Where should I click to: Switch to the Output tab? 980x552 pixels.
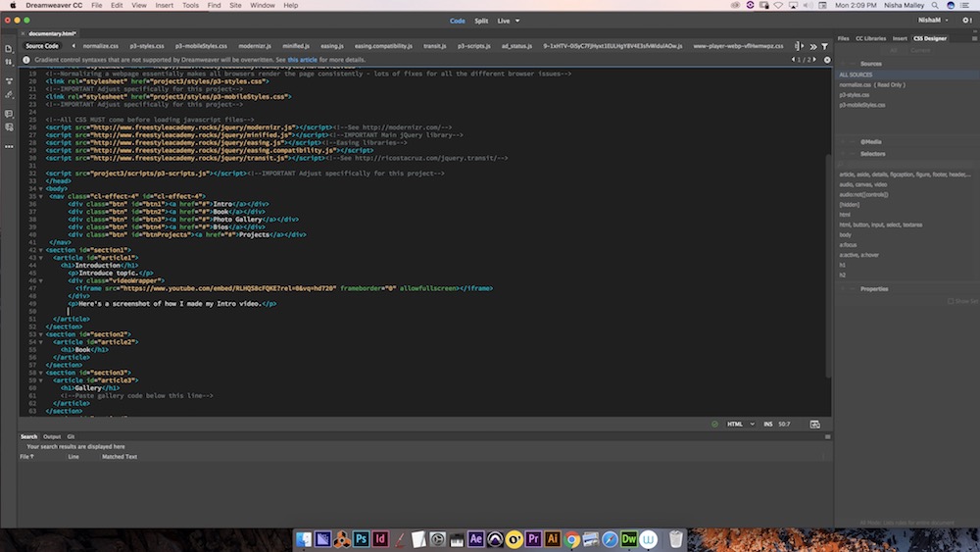(x=52, y=436)
